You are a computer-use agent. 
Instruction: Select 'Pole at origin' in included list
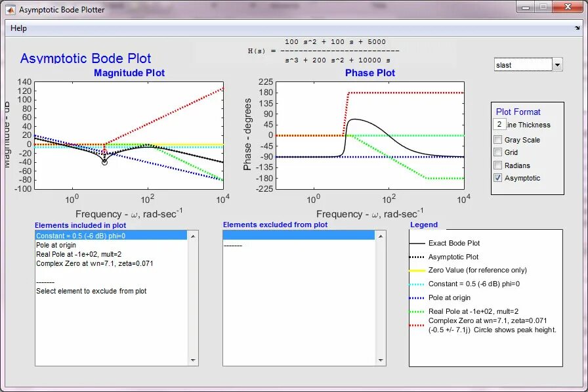(x=111, y=245)
